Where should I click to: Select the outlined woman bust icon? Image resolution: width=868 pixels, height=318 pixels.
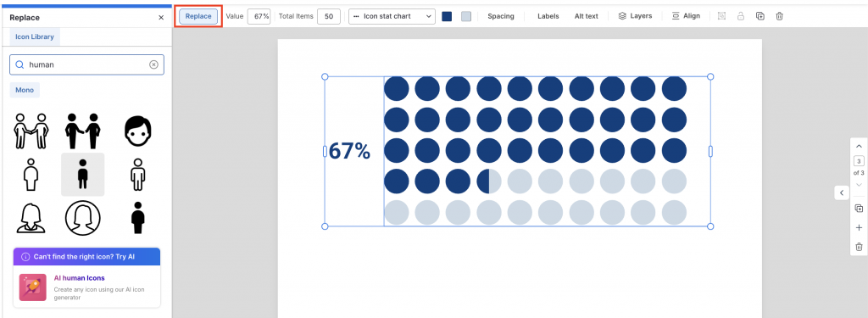[31, 218]
